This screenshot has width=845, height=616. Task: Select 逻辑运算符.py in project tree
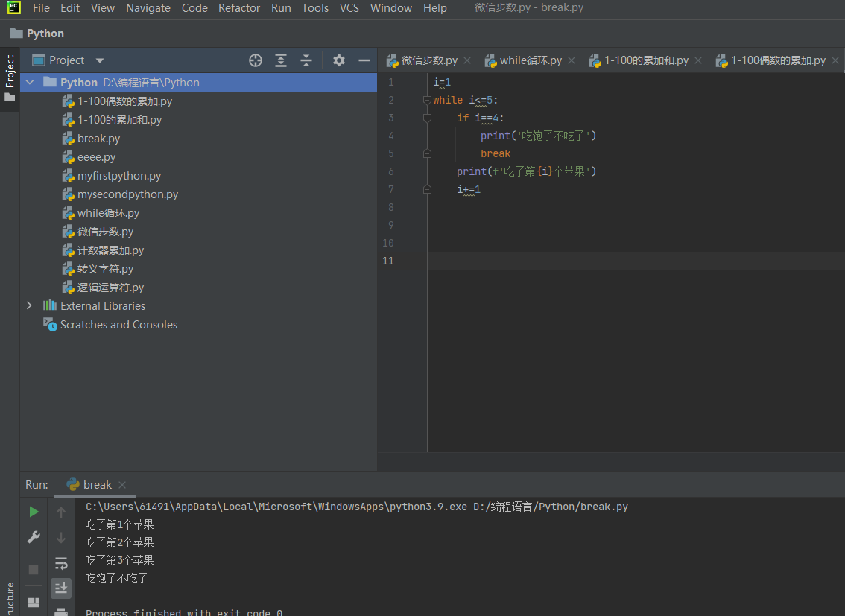click(x=103, y=288)
